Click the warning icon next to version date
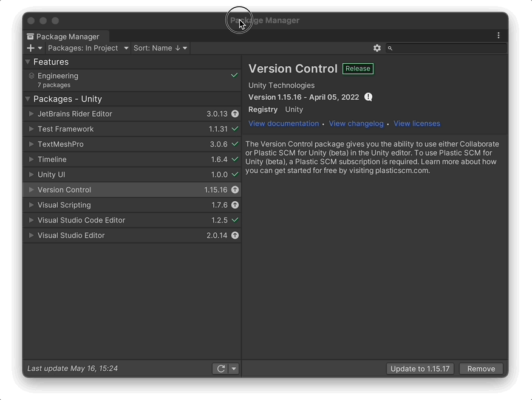532x400 pixels. pos(368,97)
